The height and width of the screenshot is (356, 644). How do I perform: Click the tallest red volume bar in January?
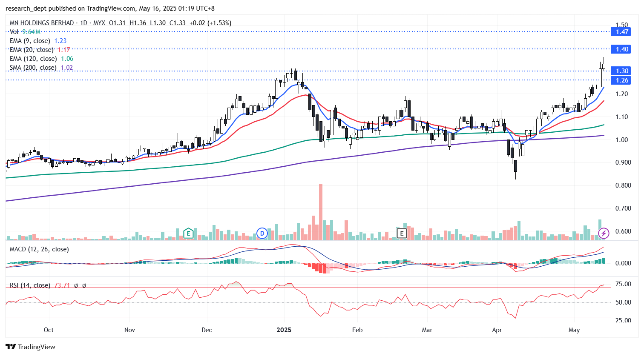tap(320, 212)
